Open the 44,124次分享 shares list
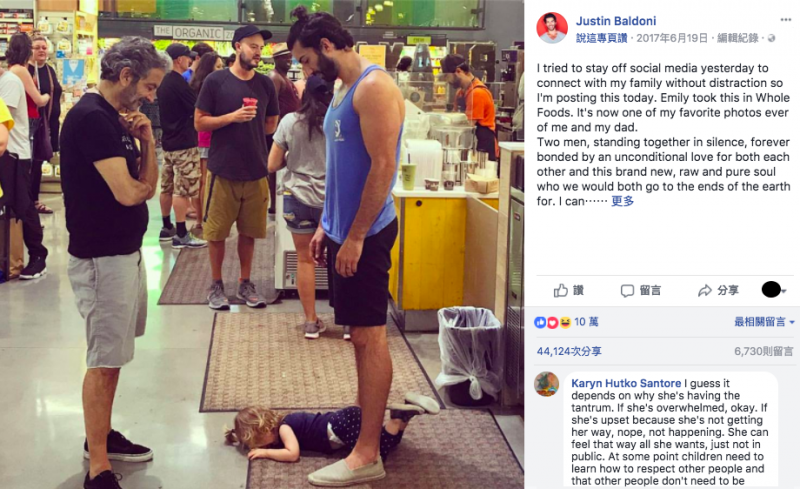Screen dimensions: 800x489 coord(569,351)
